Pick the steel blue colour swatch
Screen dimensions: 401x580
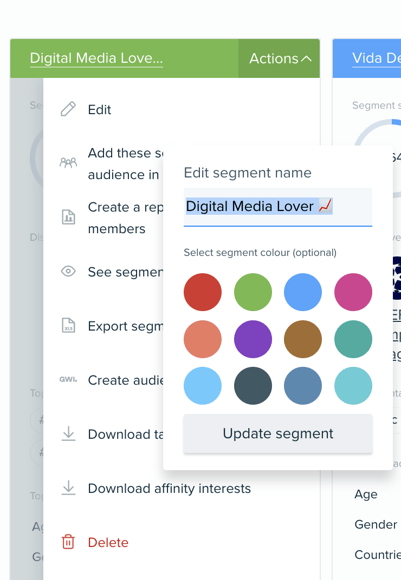303,386
